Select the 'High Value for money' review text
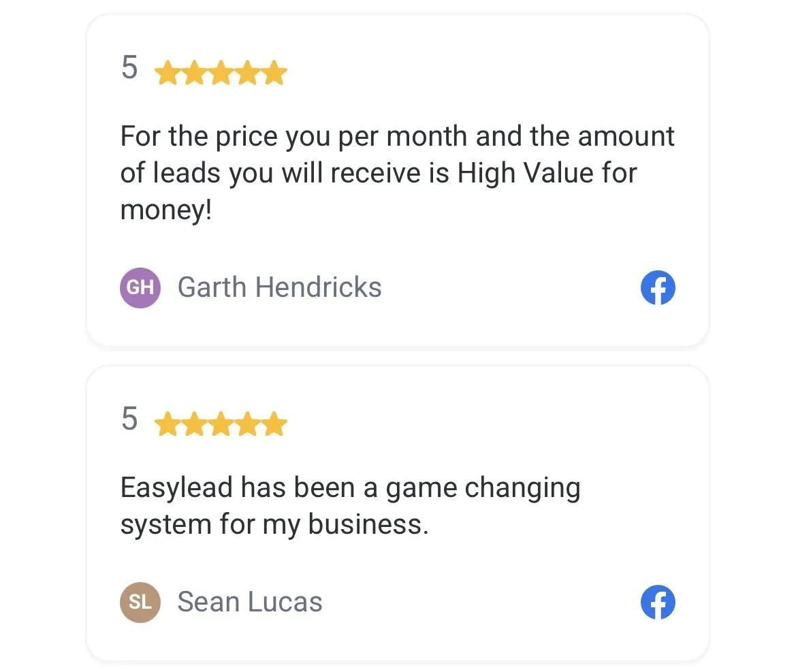The width and height of the screenshot is (796, 672). tap(398, 172)
